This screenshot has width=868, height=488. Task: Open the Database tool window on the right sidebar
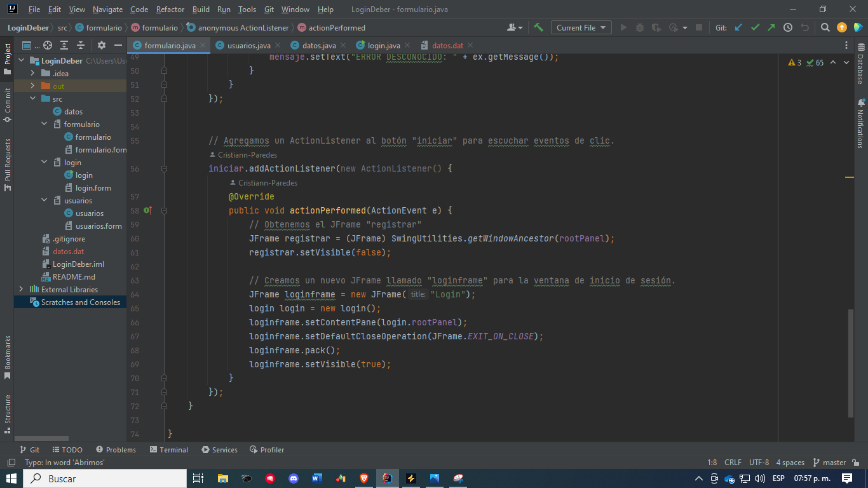click(862, 64)
